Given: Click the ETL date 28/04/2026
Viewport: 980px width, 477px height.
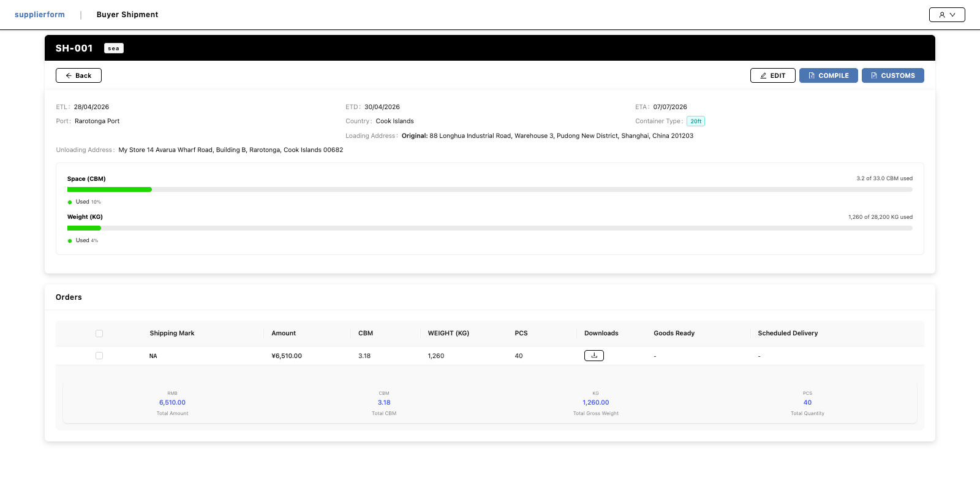Looking at the screenshot, I should click(x=91, y=107).
